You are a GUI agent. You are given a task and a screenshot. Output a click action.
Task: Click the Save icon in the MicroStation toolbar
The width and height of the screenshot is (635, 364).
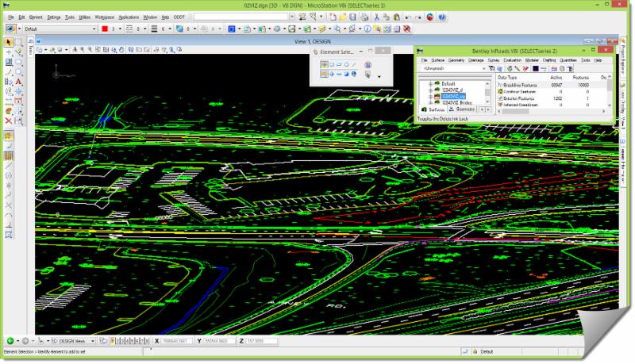pyautogui.click(x=352, y=17)
